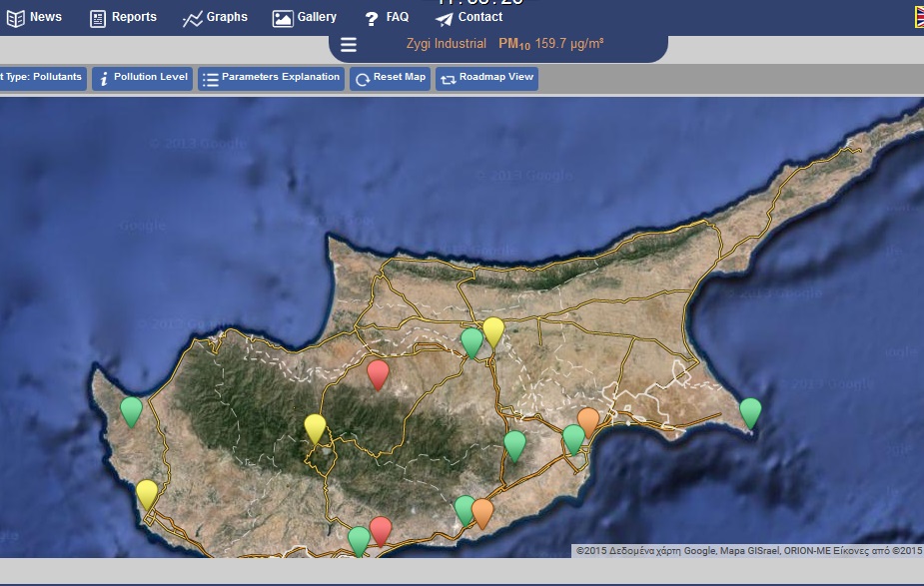The width and height of the screenshot is (924, 586).
Task: Open the hamburger menu beside Zygi Industrial
Action: pyautogui.click(x=349, y=45)
